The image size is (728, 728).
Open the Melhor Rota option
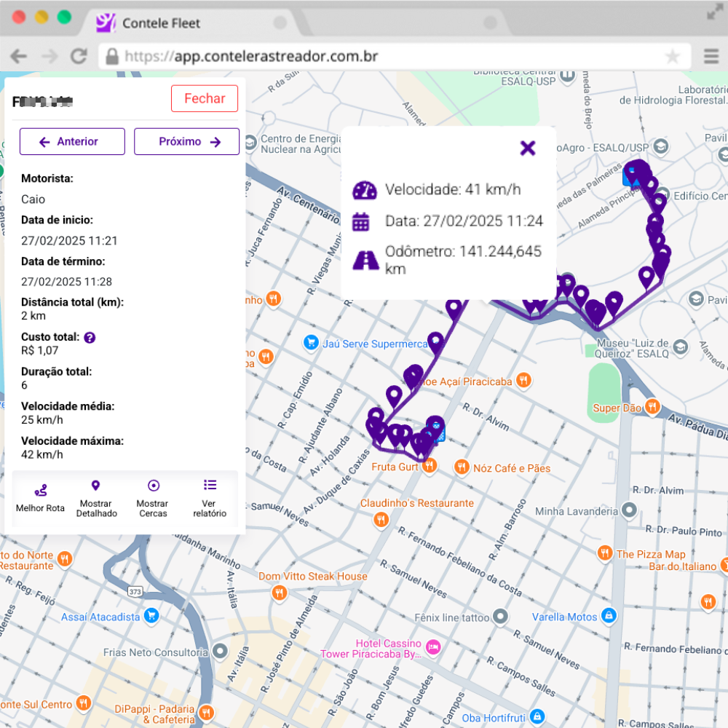(40, 499)
